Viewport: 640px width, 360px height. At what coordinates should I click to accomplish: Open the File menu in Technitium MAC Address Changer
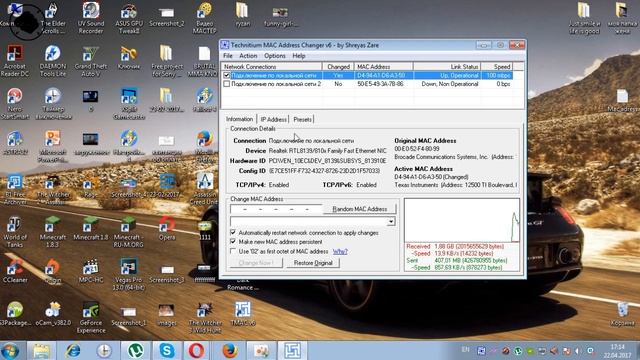tap(228, 56)
